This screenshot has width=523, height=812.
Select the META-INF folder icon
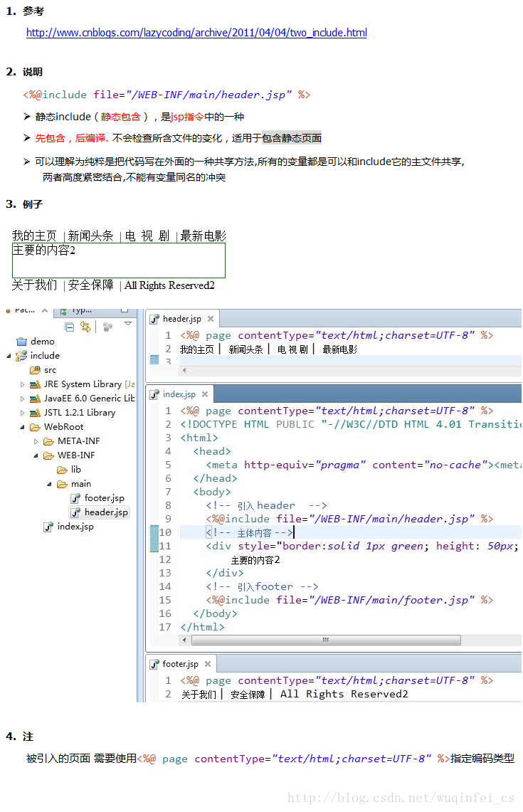48,441
